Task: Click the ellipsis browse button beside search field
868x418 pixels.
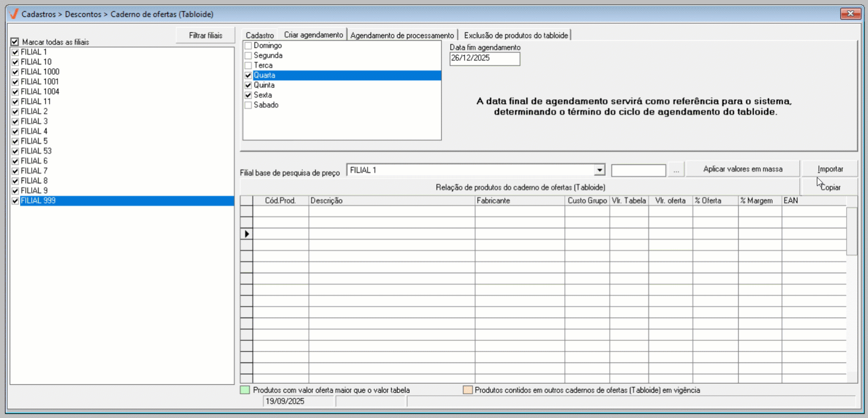Action: click(676, 170)
